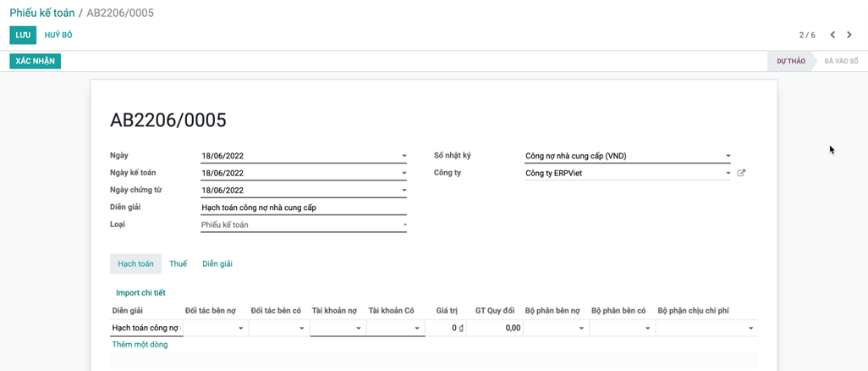This screenshot has width=868, height=371.
Task: Click Import chi tiết link
Action: pyautogui.click(x=140, y=293)
